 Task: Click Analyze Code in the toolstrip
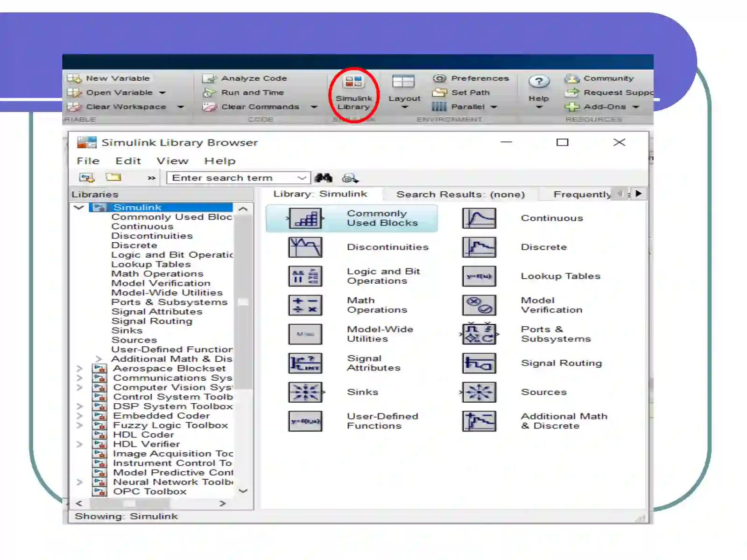pyautogui.click(x=245, y=78)
